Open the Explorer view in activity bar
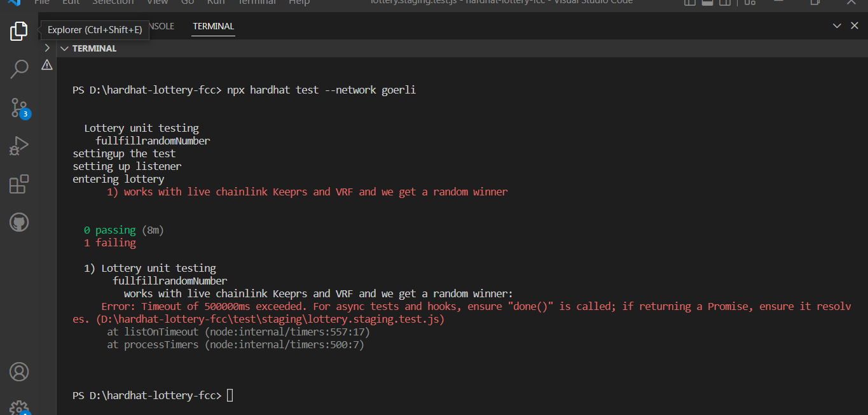868x415 pixels. click(19, 31)
